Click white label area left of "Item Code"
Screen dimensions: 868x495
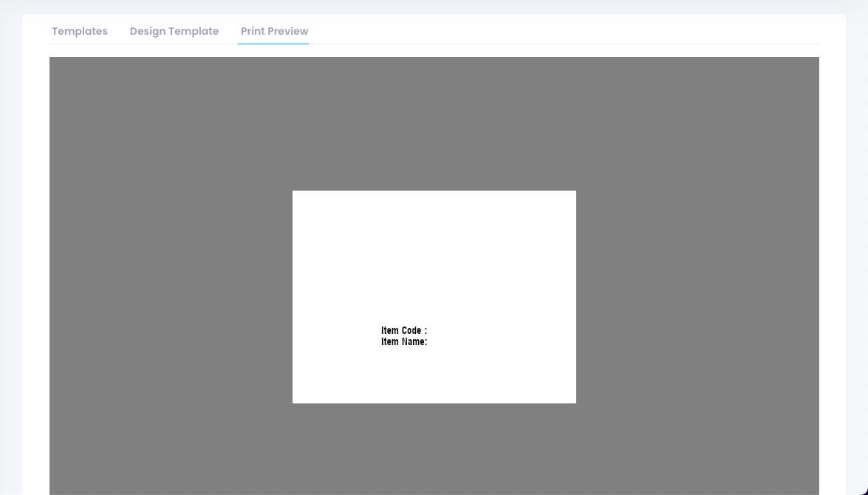pos(336,331)
